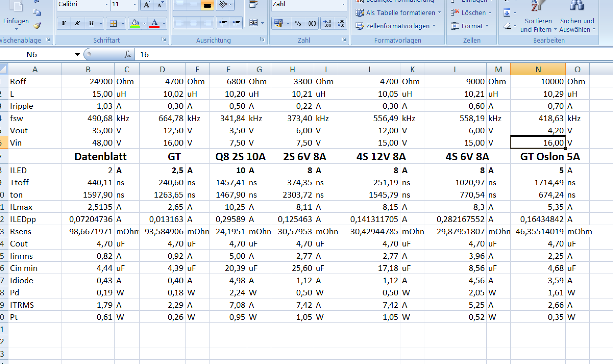This screenshot has width=613, height=364.
Task: Toggle align text left
Action: pyautogui.click(x=180, y=23)
